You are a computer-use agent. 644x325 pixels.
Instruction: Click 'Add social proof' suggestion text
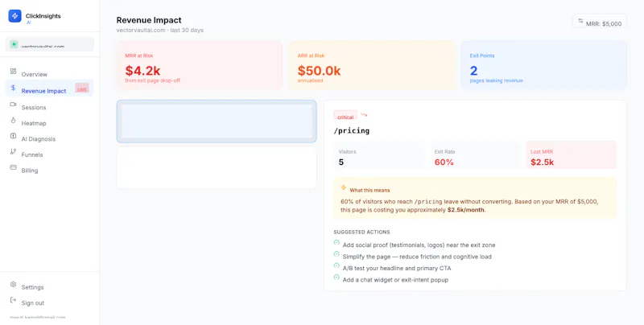click(419, 245)
